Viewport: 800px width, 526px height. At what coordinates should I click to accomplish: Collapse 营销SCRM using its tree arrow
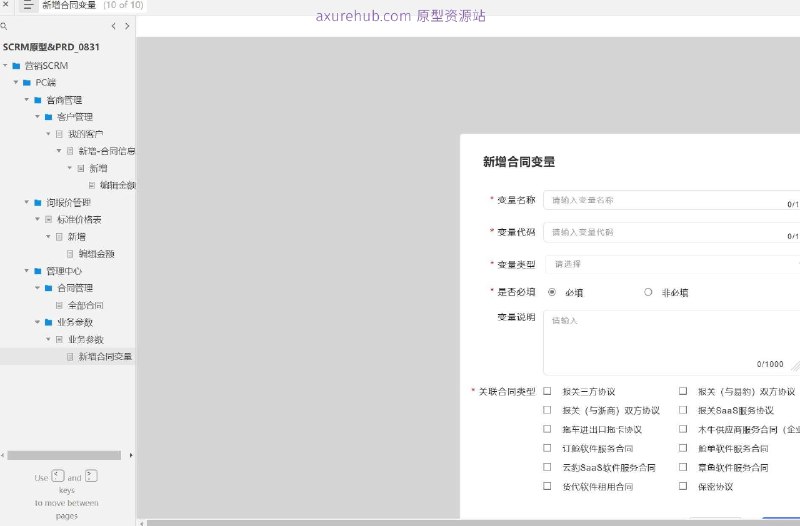(5, 65)
